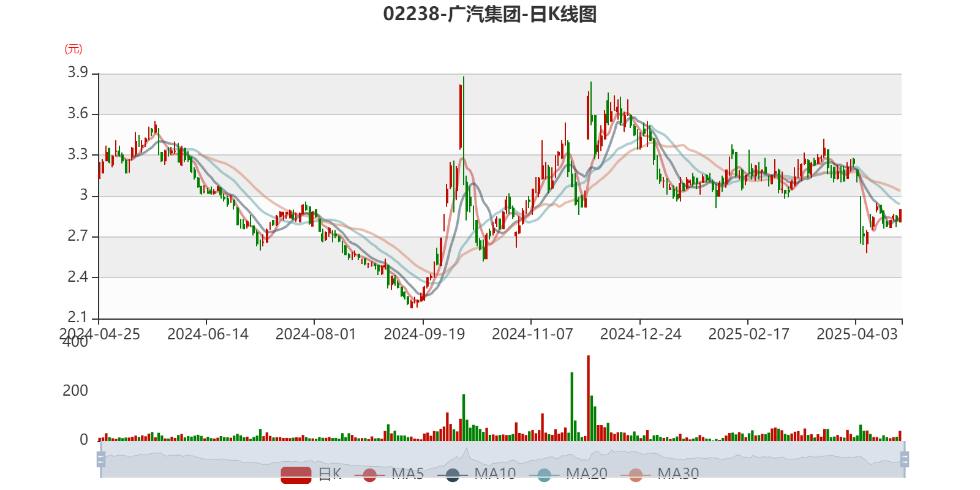980x490 pixels.
Task: Click the 2024-11-07 date label
Action: 532,334
